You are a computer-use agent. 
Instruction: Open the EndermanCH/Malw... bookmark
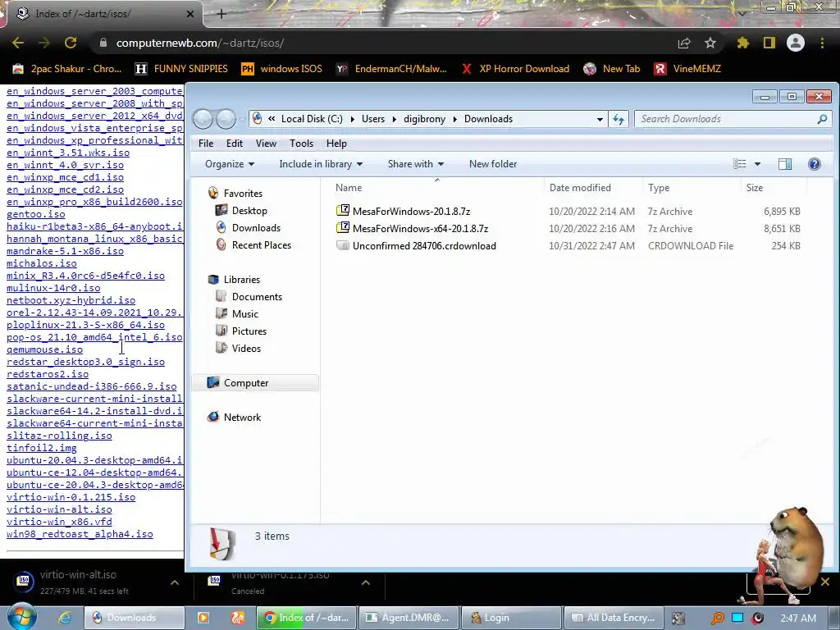pyautogui.click(x=391, y=69)
